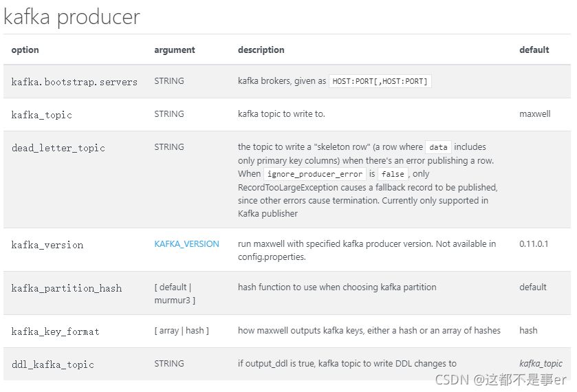This screenshot has width=577, height=392.
Task: Click the 'default' column header
Action: click(x=534, y=50)
